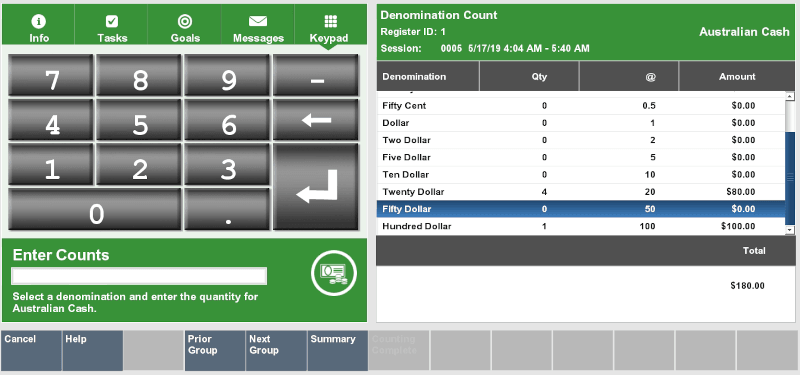Click the scroll up arrow in denomination list
This screenshot has height=375, width=800.
(790, 96)
